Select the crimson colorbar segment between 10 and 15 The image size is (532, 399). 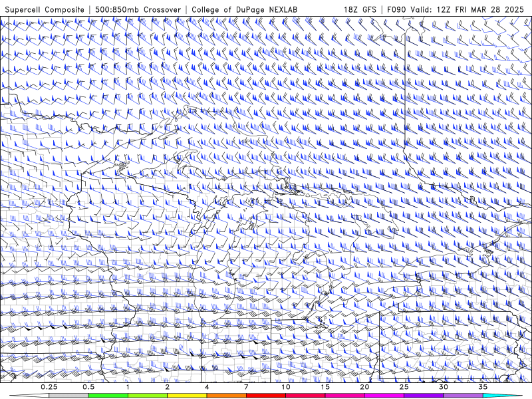[x=305, y=396]
